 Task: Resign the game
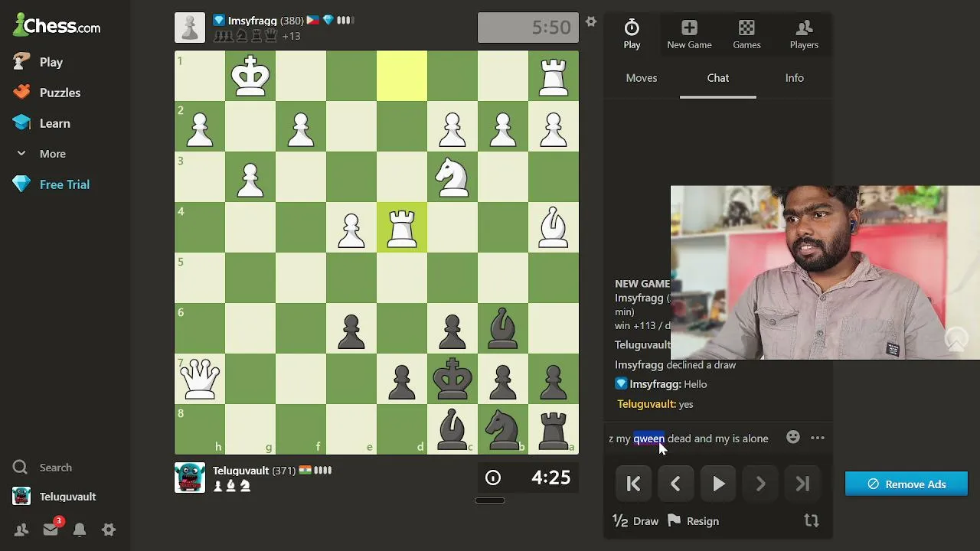(693, 521)
